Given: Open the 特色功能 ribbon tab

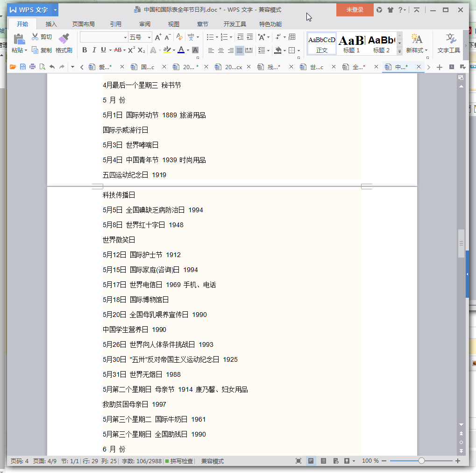Looking at the screenshot, I should [x=270, y=24].
